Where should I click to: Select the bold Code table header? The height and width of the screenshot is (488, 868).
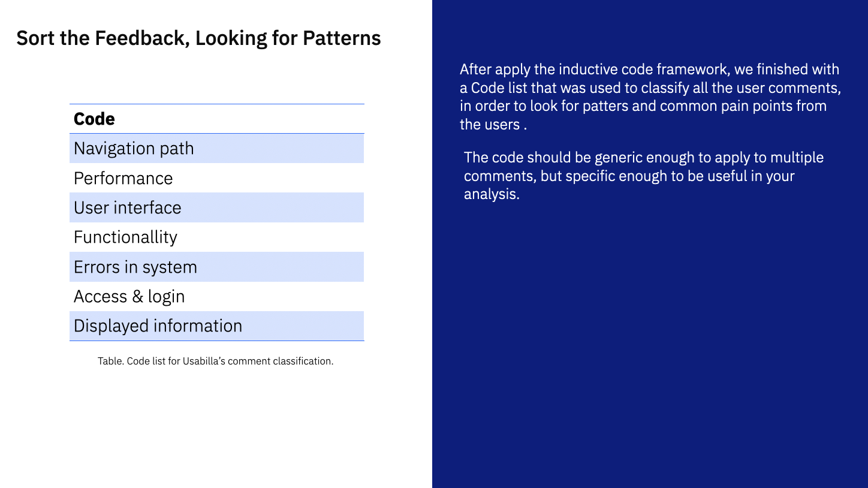click(x=94, y=119)
